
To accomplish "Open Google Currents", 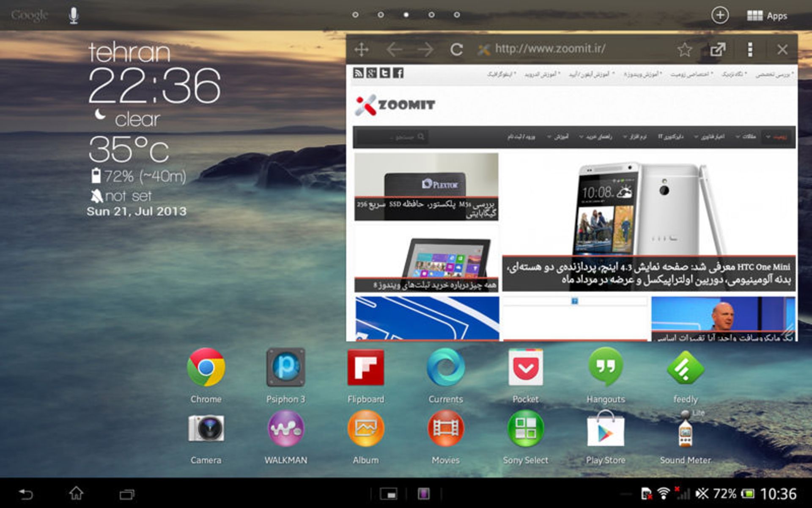I will pyautogui.click(x=445, y=367).
